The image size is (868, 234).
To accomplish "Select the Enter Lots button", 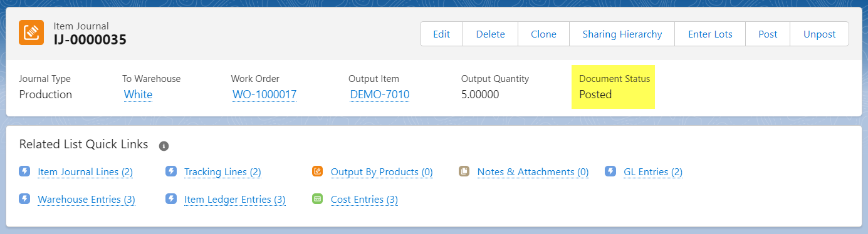I will [x=710, y=34].
